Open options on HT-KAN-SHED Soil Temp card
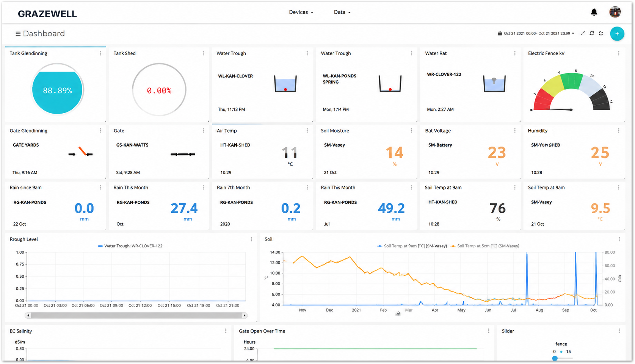635x364 pixels. [515, 187]
